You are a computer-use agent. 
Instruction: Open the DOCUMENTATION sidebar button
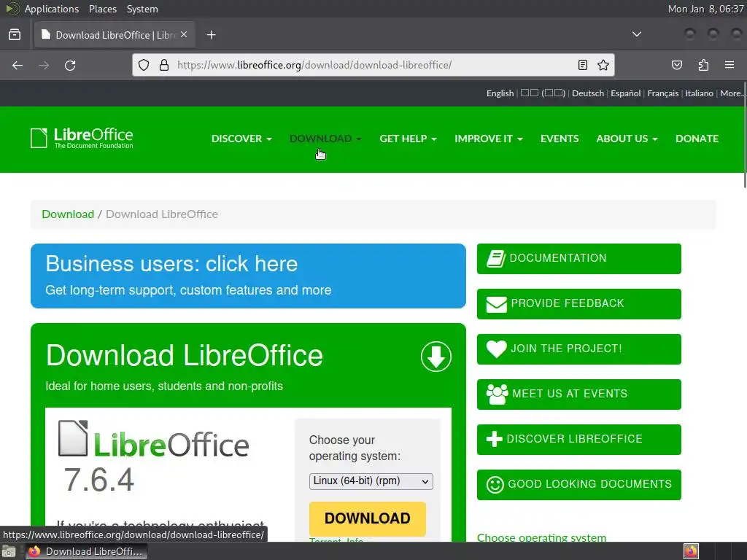(578, 259)
